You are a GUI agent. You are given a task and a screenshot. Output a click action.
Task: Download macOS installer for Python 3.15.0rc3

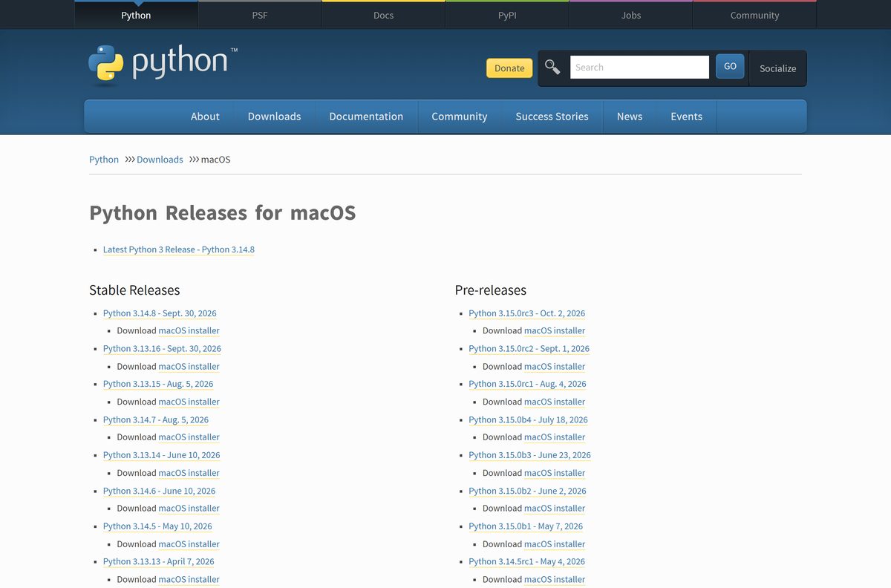[x=555, y=331]
